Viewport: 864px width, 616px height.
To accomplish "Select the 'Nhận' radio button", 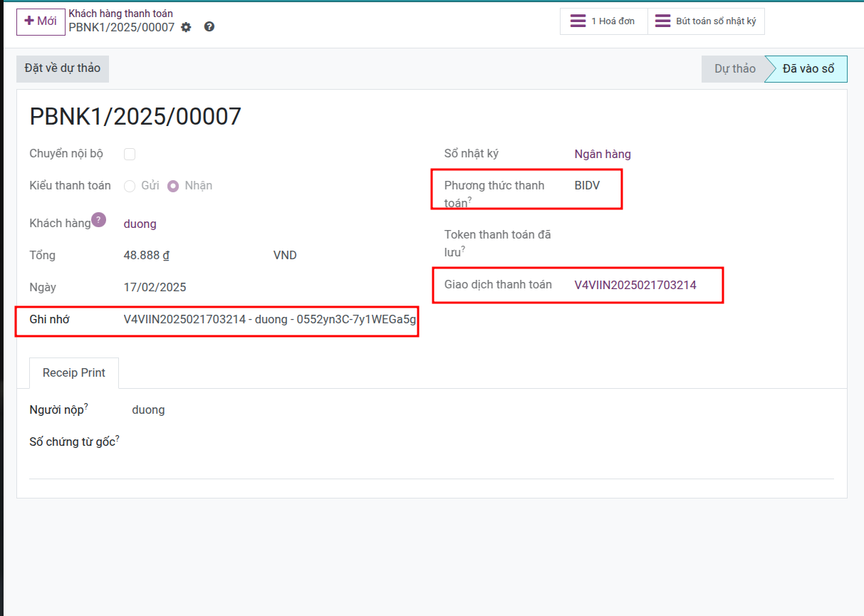I will [x=173, y=185].
